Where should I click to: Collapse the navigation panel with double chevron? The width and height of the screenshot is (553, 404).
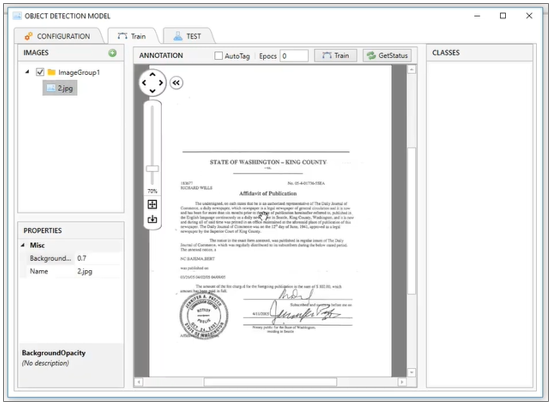point(176,83)
